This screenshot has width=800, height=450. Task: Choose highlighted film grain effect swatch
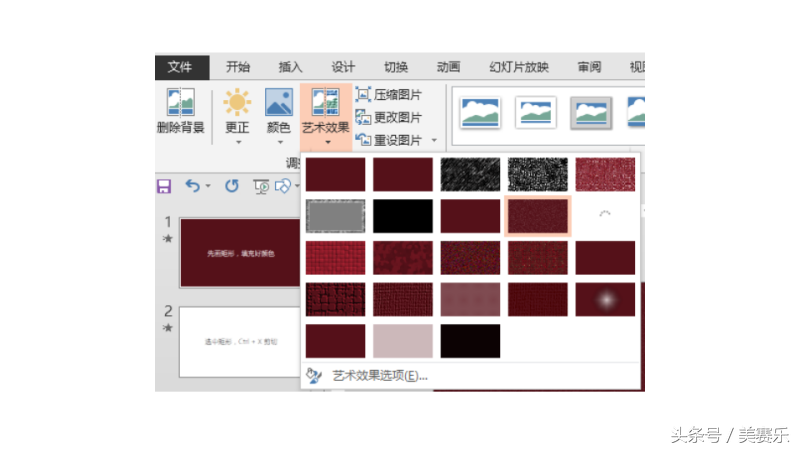pos(538,216)
